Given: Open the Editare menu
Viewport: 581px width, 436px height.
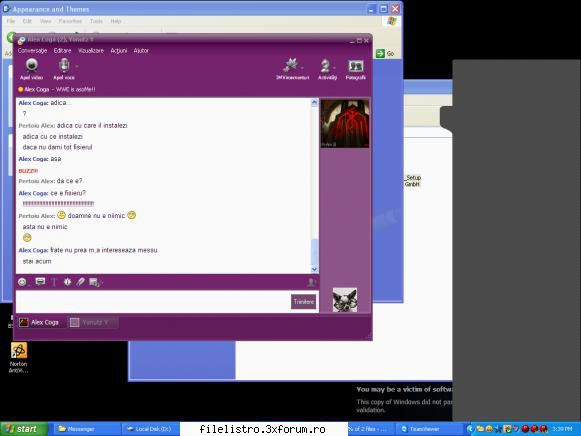Looking at the screenshot, I should pyautogui.click(x=62, y=51).
